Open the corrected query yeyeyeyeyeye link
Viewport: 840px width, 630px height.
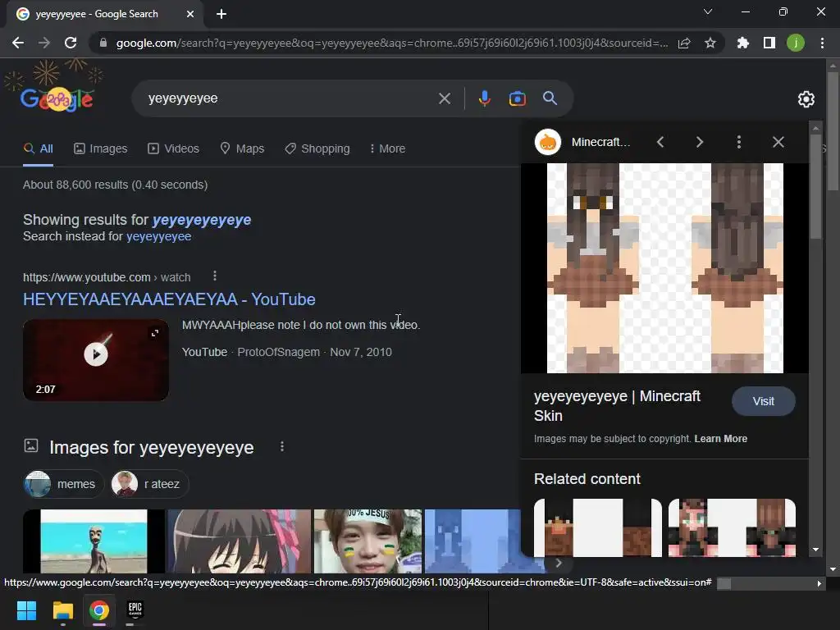coord(202,220)
